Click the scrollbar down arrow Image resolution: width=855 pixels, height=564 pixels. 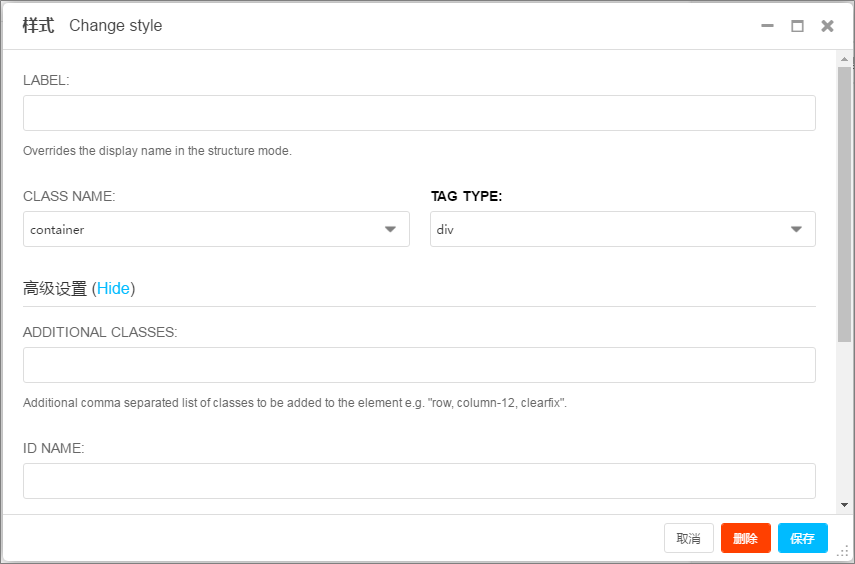pos(845,505)
